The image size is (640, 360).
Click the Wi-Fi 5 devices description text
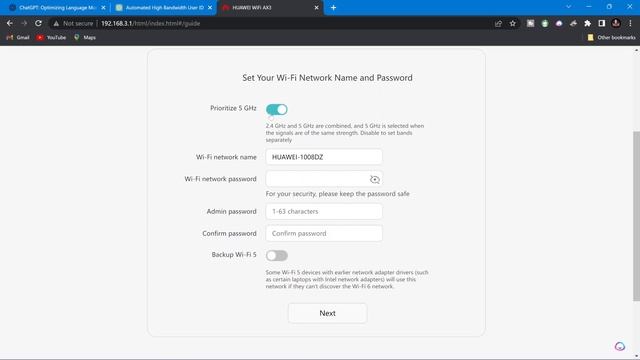point(347,280)
